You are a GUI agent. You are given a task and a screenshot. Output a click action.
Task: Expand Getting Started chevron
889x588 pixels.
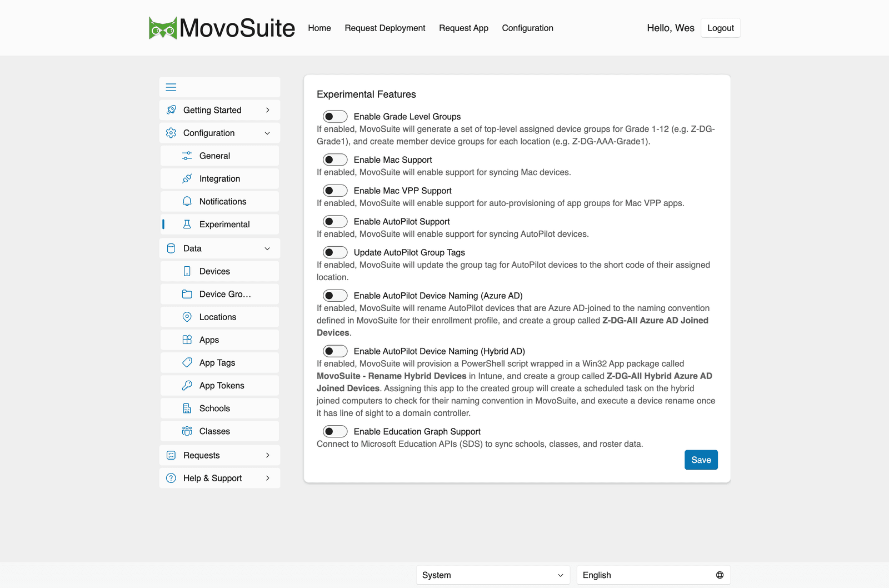tap(268, 110)
